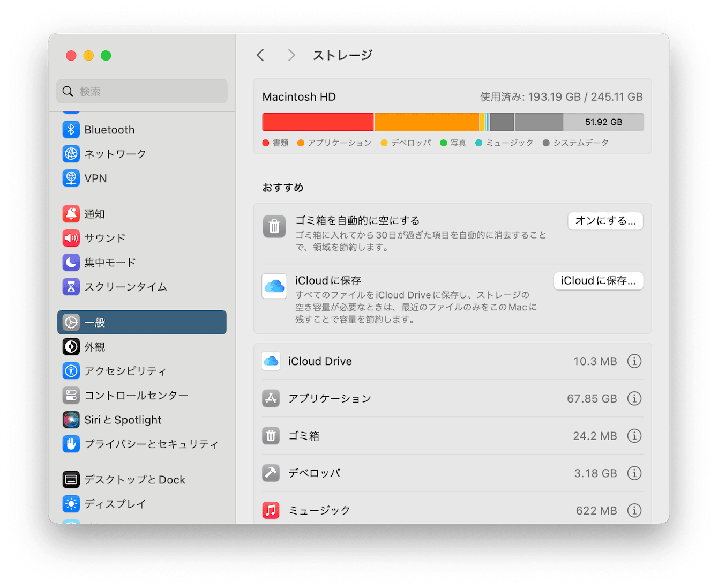
Task: Click the サウンド speaker icon
Action: 71,238
